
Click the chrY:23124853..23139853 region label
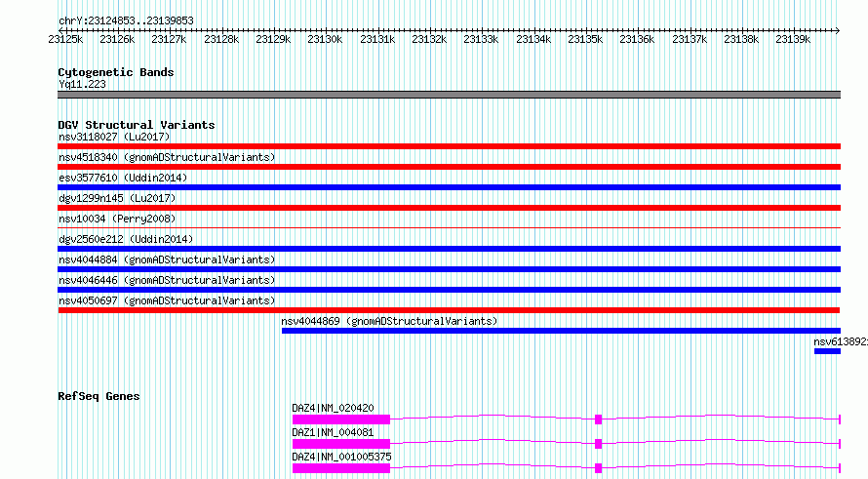[x=126, y=20]
